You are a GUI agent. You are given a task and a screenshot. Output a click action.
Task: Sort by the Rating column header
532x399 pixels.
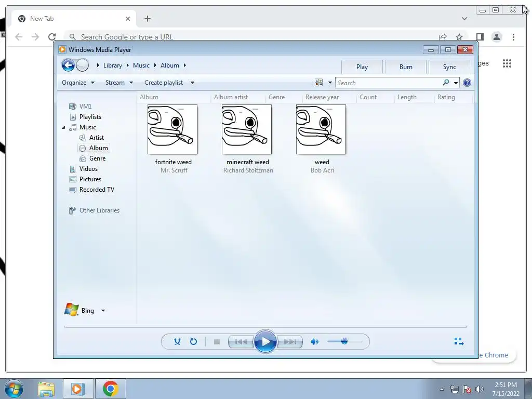click(453, 97)
